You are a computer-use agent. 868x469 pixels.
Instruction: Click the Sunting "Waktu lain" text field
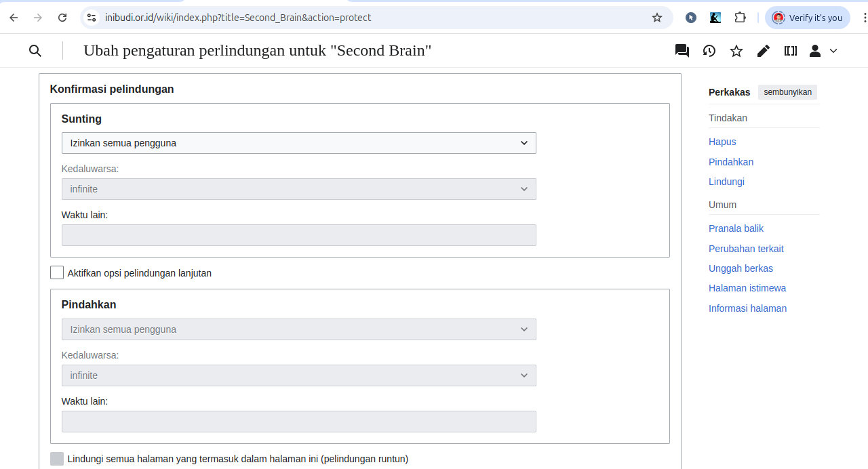[x=298, y=235]
